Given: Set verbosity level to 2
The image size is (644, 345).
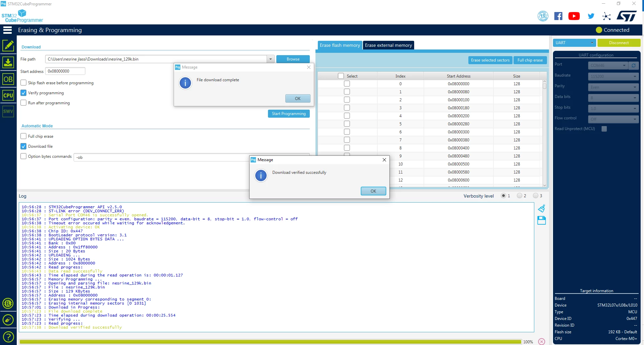Looking at the screenshot, I should [x=520, y=196].
